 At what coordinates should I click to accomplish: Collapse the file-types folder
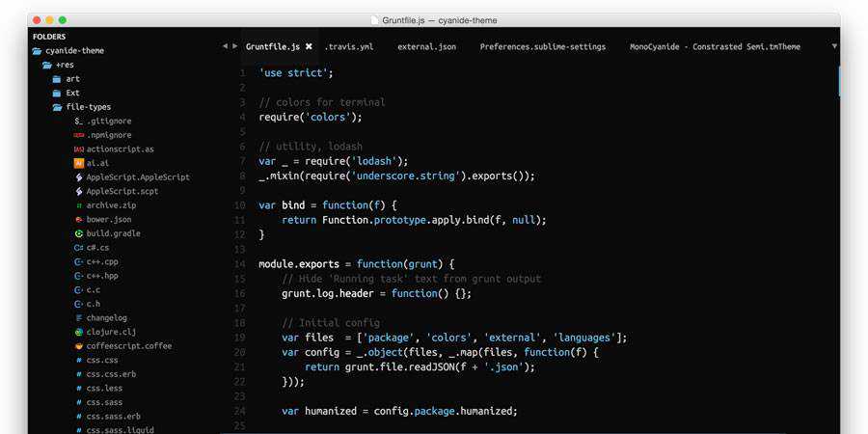[x=58, y=107]
